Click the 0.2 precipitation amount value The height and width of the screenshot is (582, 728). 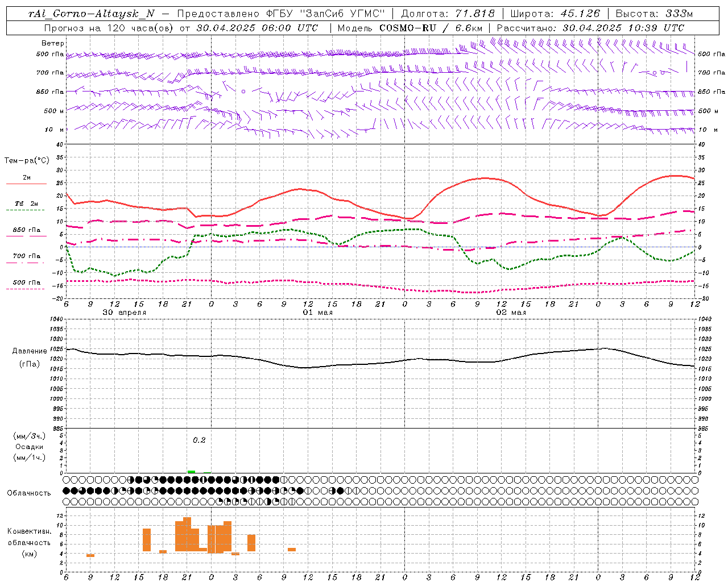[x=199, y=440]
